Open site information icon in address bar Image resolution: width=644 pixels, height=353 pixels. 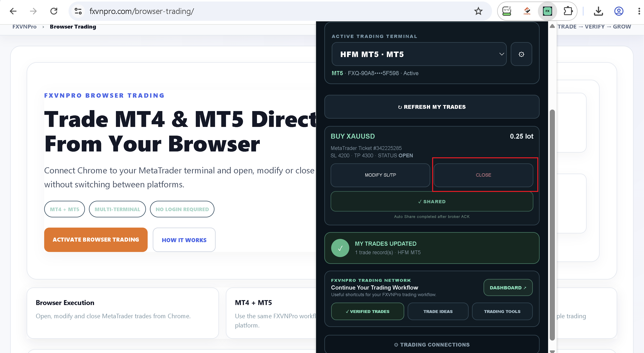(x=78, y=11)
